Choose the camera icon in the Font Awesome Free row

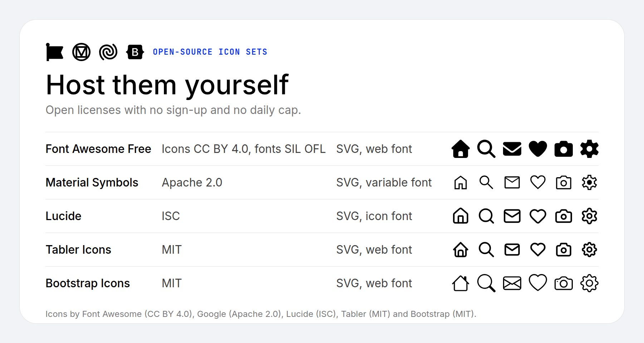[x=564, y=149]
